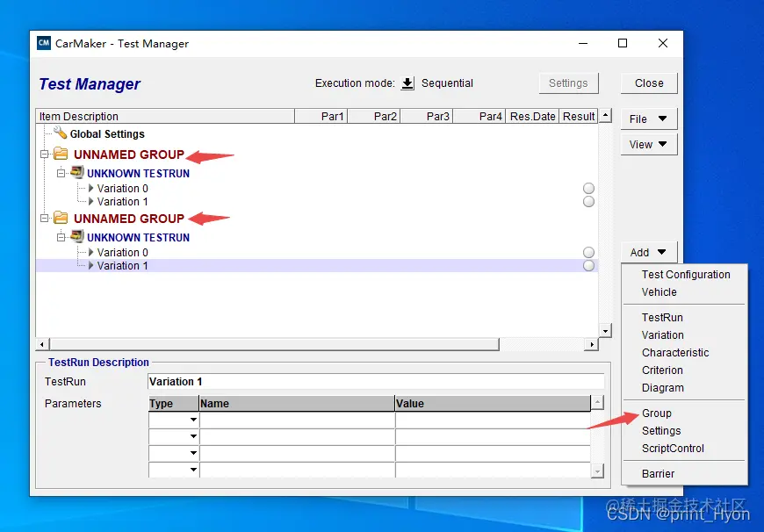Click the first UNNAMED GROUP folder icon
The image size is (764, 532).
[61, 154]
